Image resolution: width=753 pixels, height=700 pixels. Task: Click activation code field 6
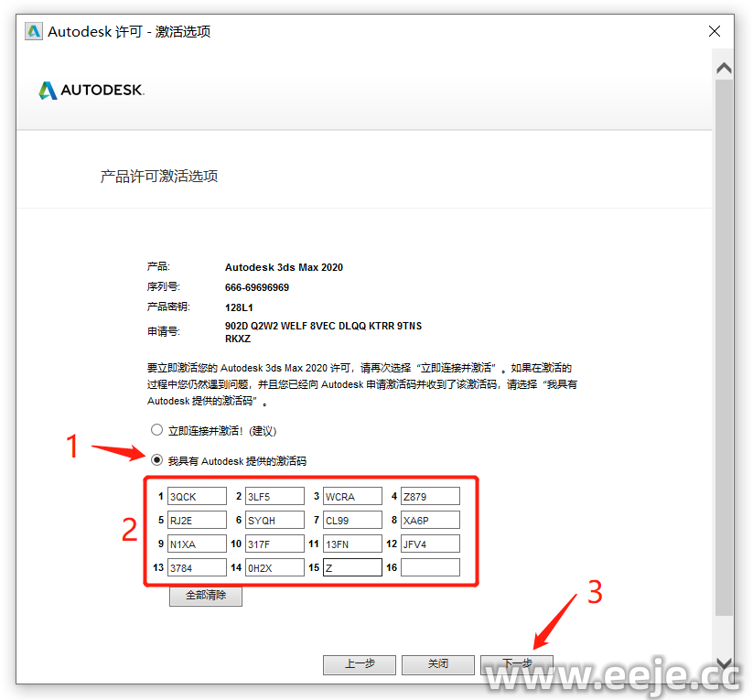(274, 520)
